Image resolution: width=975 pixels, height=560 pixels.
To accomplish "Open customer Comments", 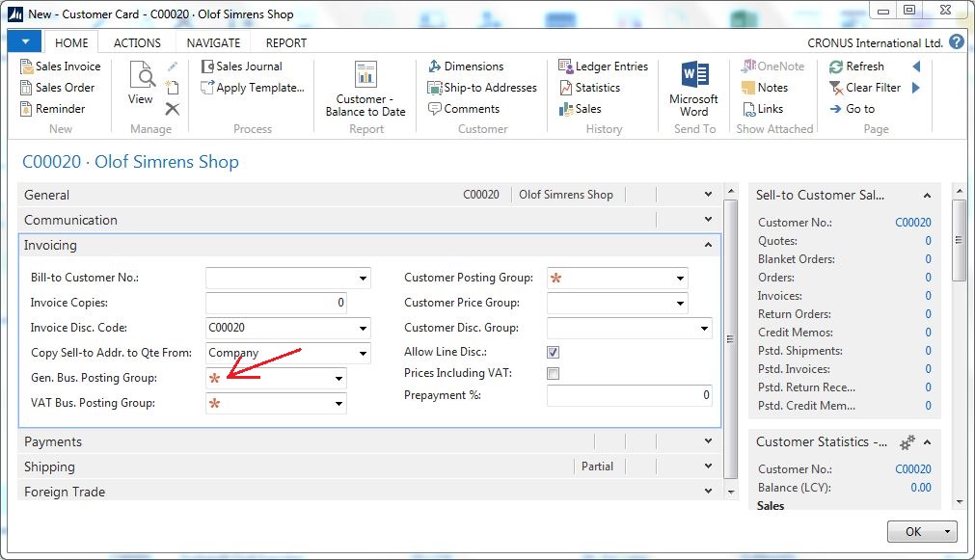I will (464, 108).
